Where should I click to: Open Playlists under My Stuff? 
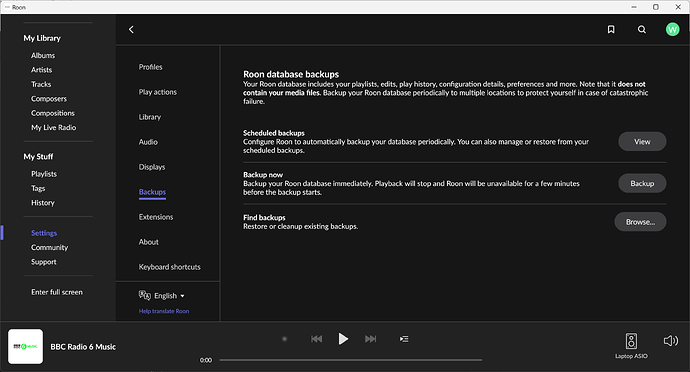pyautogui.click(x=44, y=174)
